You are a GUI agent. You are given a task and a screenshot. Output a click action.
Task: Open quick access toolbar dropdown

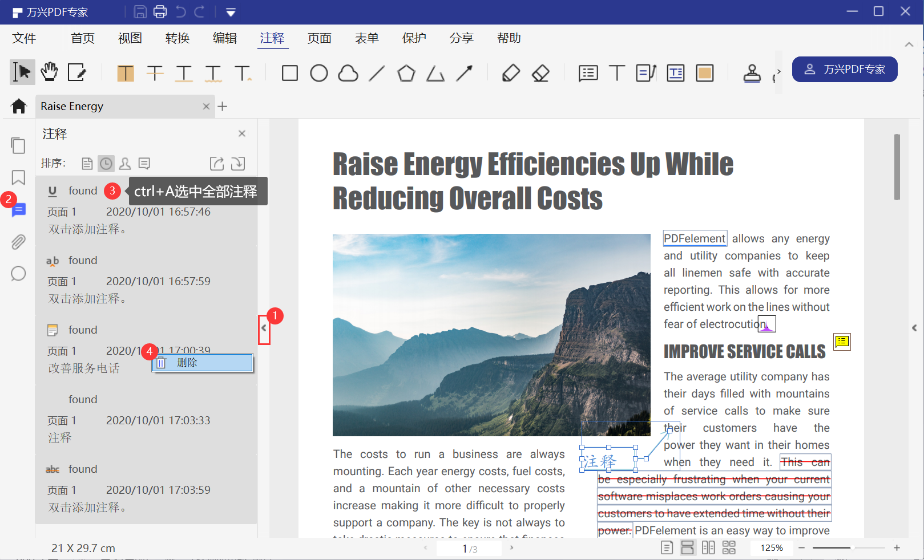[x=231, y=12]
